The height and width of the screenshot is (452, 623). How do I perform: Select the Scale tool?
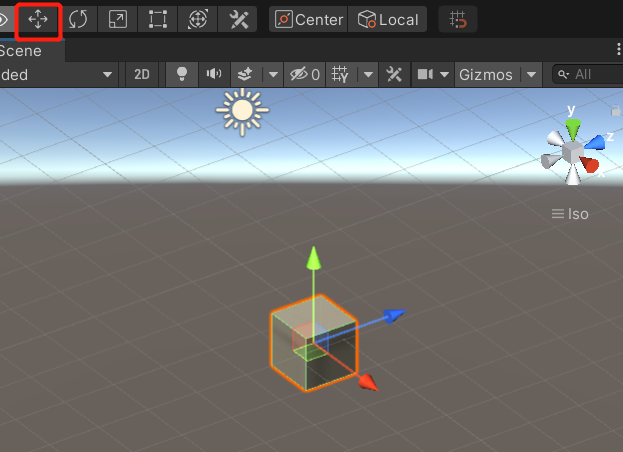118,19
